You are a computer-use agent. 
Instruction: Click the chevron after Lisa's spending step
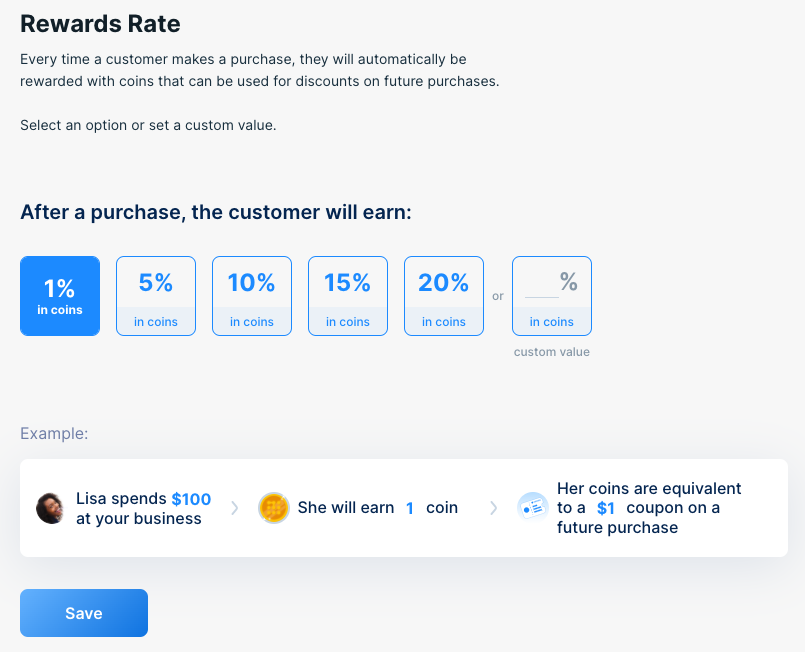tap(235, 507)
